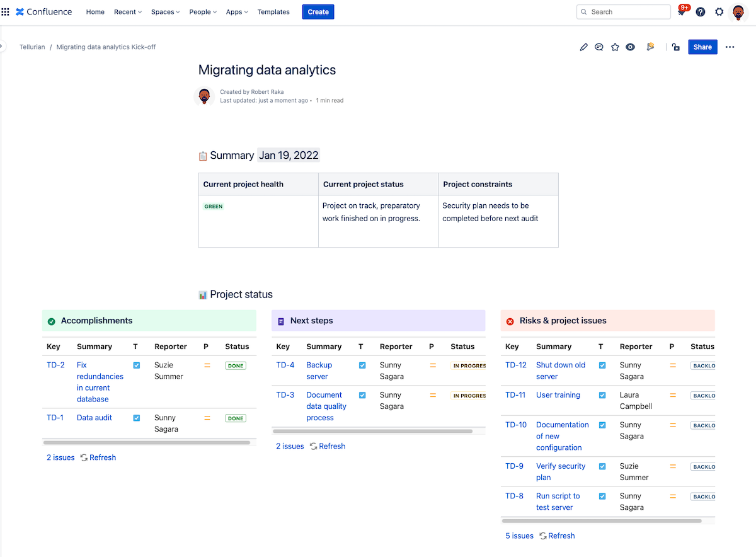This screenshot has height=557, width=756.
Task: Open the inline comments icon
Action: click(598, 47)
